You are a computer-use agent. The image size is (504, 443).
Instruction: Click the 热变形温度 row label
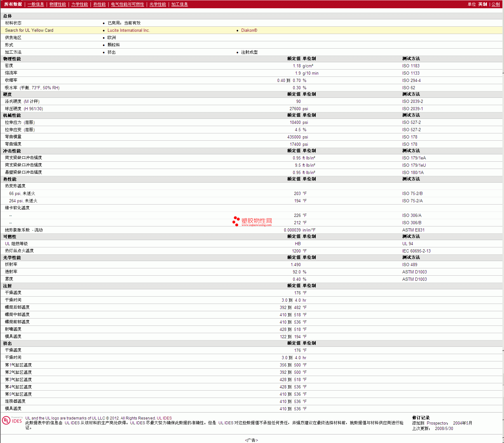click(15, 186)
